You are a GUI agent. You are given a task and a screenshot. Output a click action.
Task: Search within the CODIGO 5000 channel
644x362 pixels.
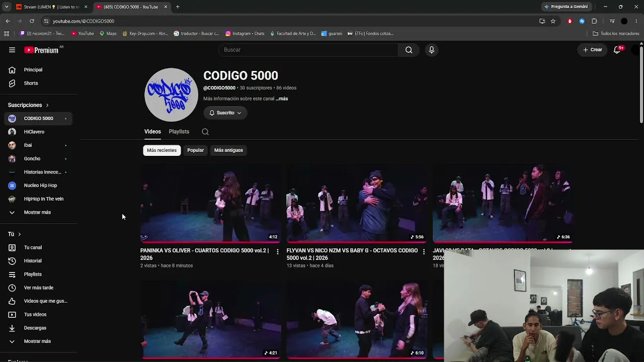[x=205, y=132]
